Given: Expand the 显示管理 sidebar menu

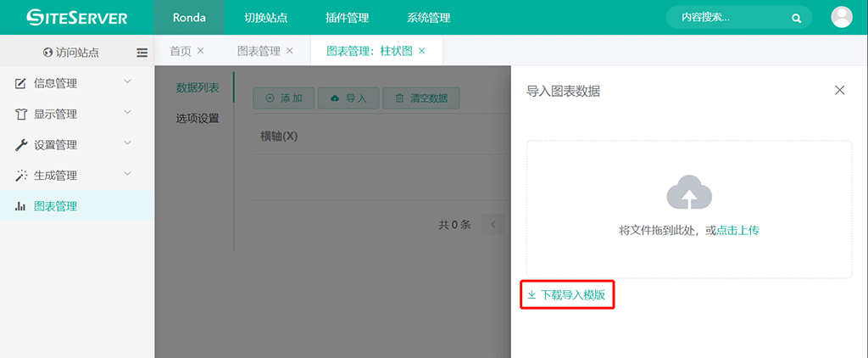Looking at the screenshot, I should click(77, 114).
